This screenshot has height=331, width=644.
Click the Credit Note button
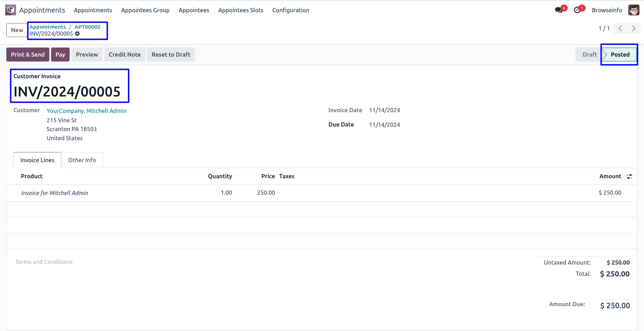[x=125, y=55]
